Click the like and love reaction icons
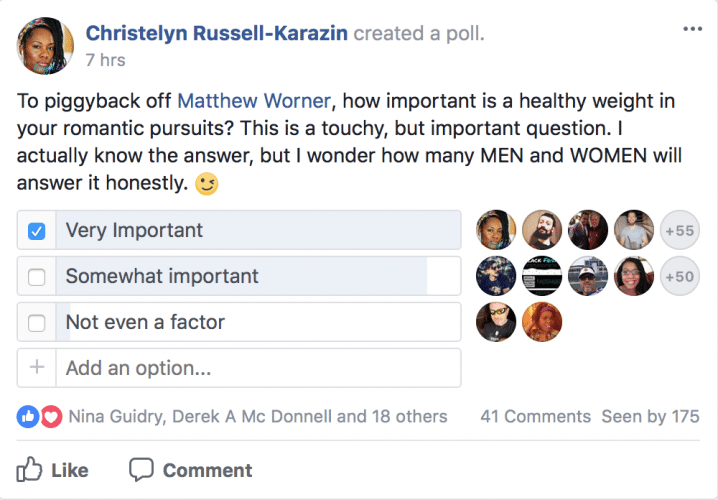Screen dimensions: 718x500 (x=40, y=416)
